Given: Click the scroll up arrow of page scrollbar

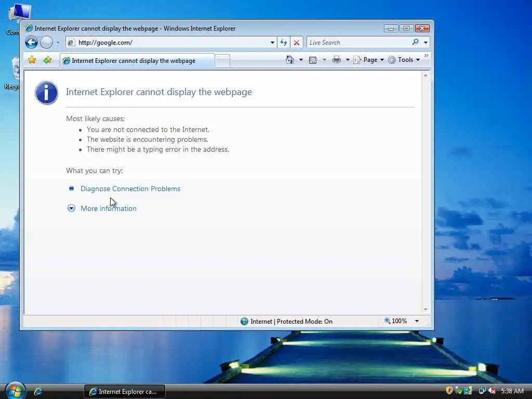Looking at the screenshot, I should 425,75.
